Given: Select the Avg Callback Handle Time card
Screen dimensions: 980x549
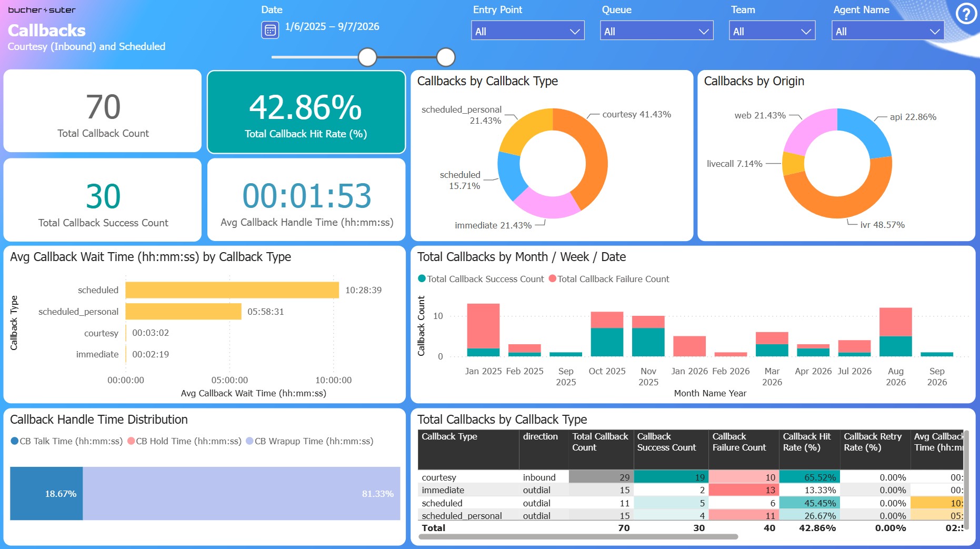Looking at the screenshot, I should [x=306, y=200].
